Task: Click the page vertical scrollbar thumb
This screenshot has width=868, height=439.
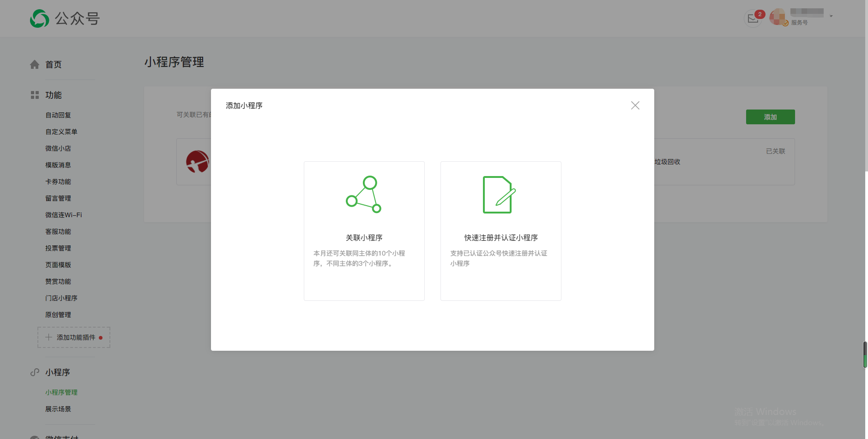Action: [x=865, y=354]
